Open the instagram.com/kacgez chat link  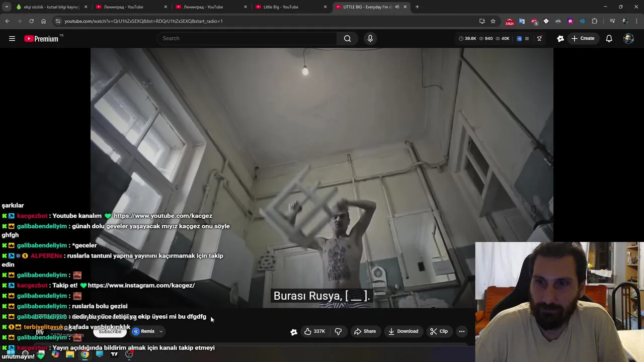[141, 285]
